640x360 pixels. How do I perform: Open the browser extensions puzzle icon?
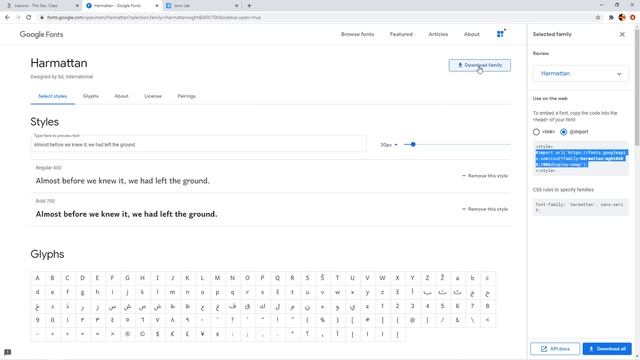point(611,18)
